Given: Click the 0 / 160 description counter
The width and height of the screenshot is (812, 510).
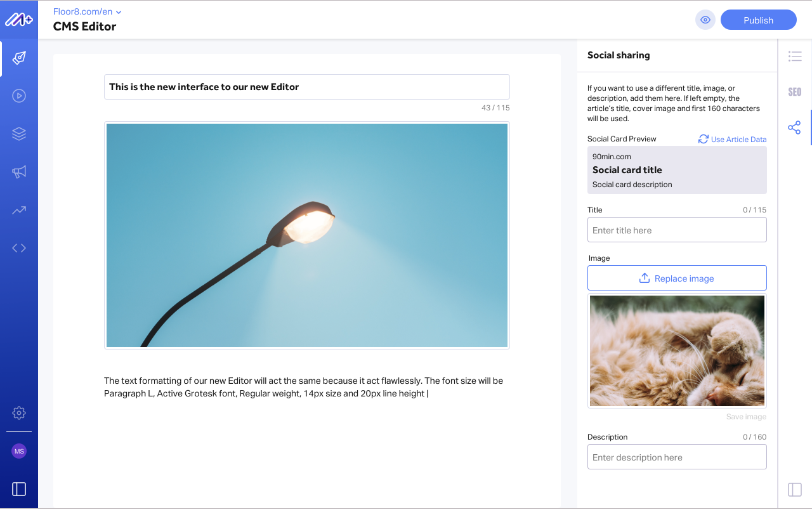Looking at the screenshot, I should tap(755, 437).
